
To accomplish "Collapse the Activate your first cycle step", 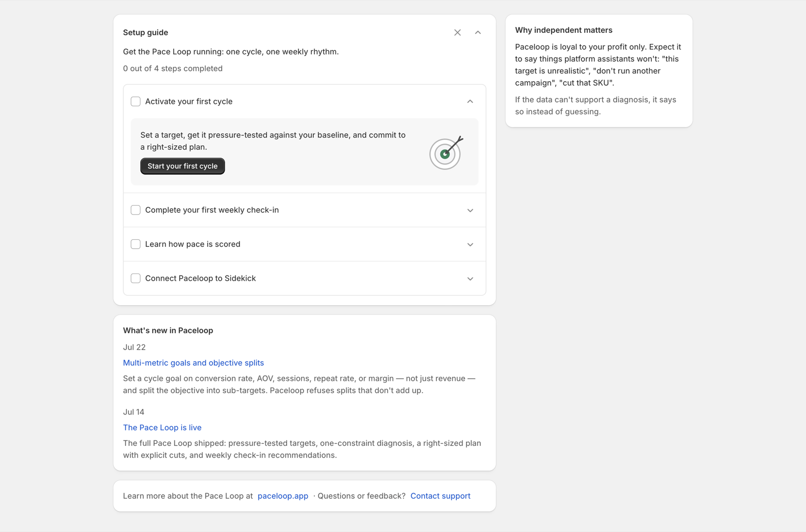I will click(x=470, y=101).
